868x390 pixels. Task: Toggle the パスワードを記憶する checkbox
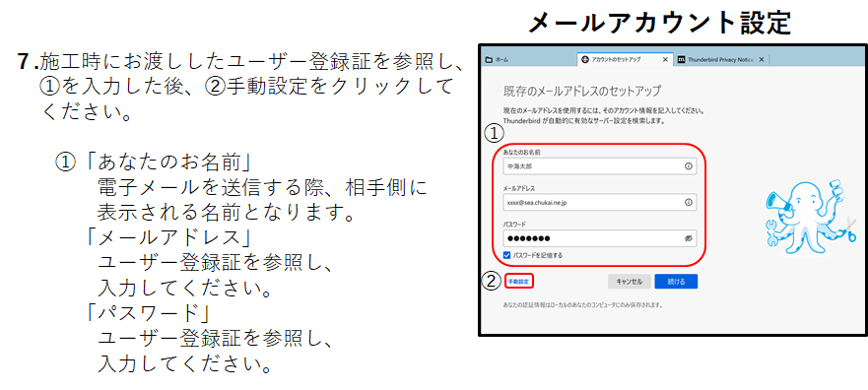pyautogui.click(x=507, y=255)
